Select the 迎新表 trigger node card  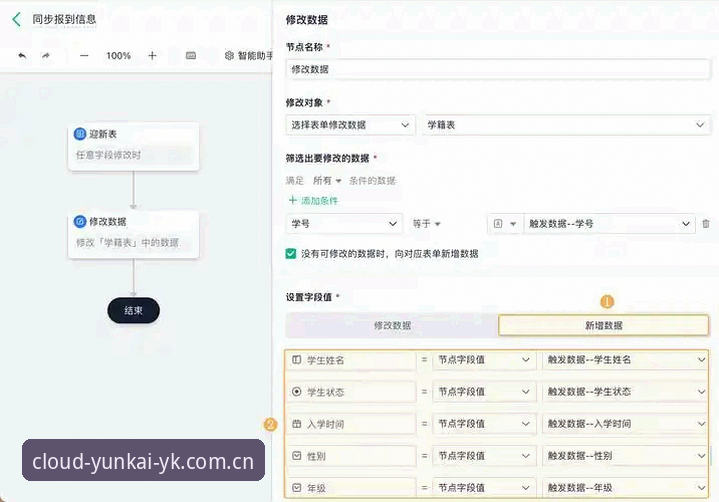(x=133, y=146)
